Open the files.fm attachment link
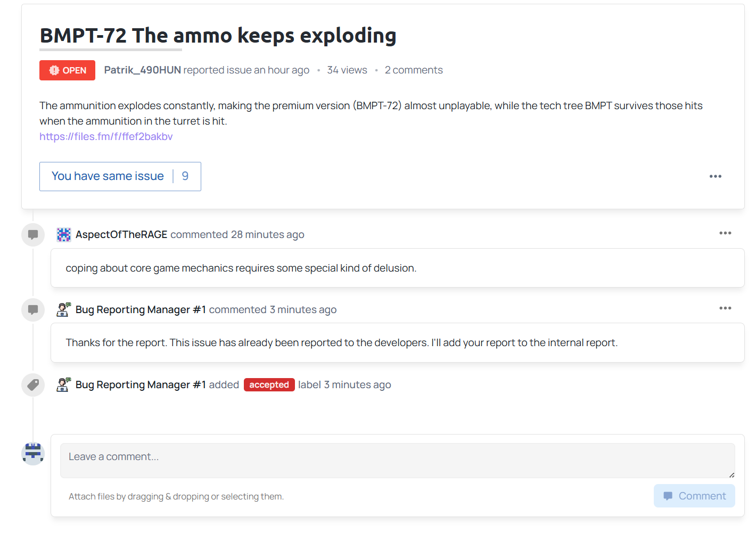The image size is (756, 557). [x=106, y=137]
